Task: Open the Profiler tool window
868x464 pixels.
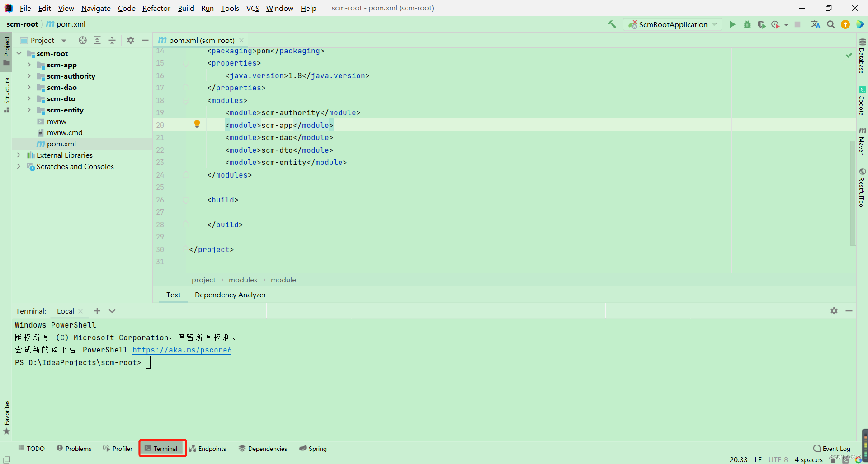Action: 118,448
